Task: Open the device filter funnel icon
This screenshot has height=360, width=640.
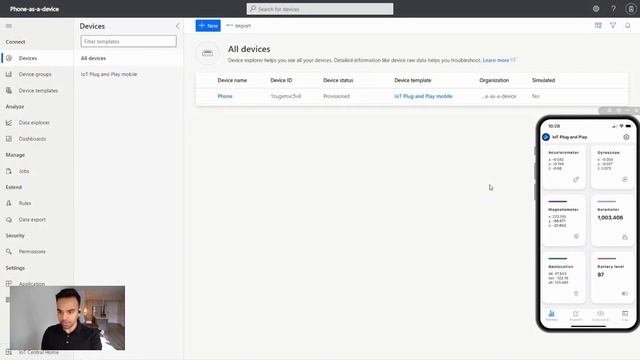Action: [x=613, y=25]
